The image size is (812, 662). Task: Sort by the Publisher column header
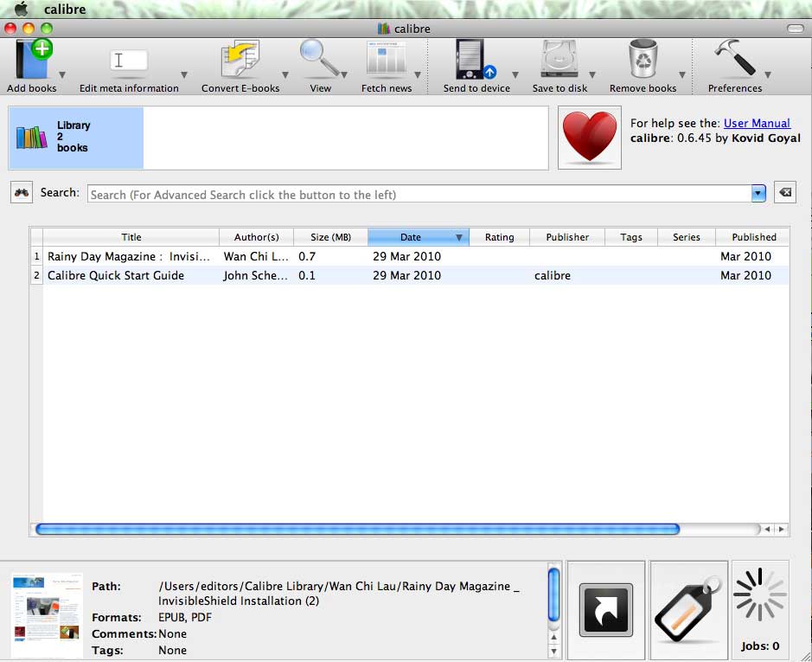(x=567, y=237)
